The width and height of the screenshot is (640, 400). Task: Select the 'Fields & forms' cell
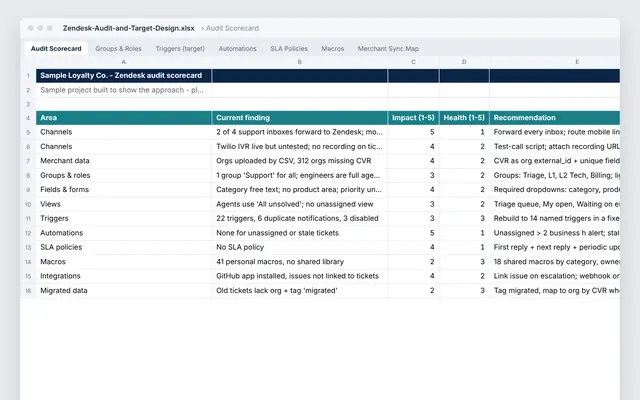click(x=124, y=190)
